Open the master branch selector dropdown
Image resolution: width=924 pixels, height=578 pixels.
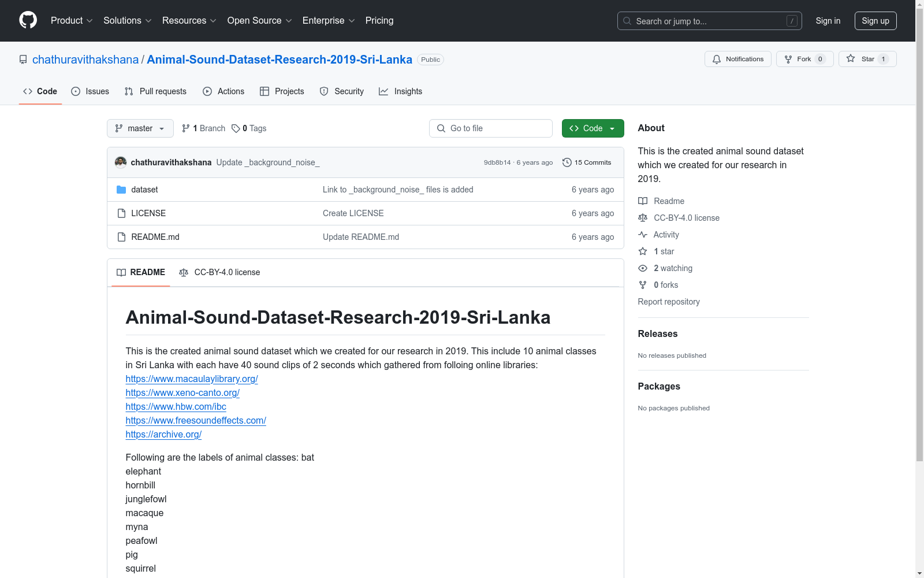(140, 128)
